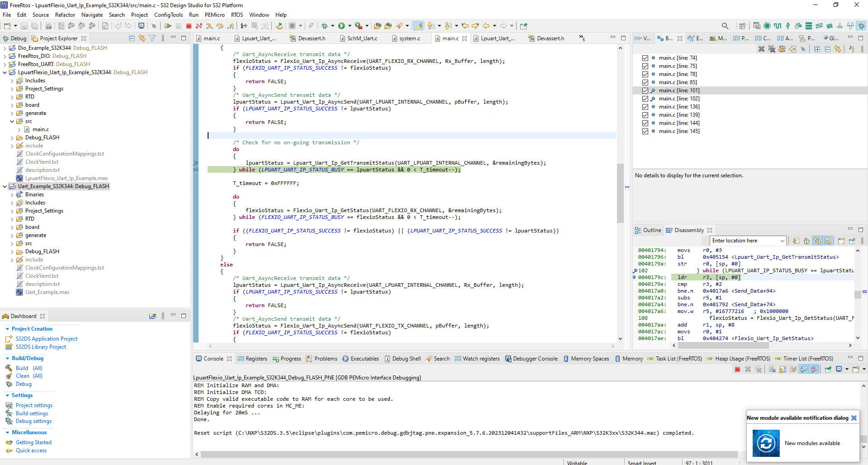Open the Enter location here dropdown

click(782, 241)
